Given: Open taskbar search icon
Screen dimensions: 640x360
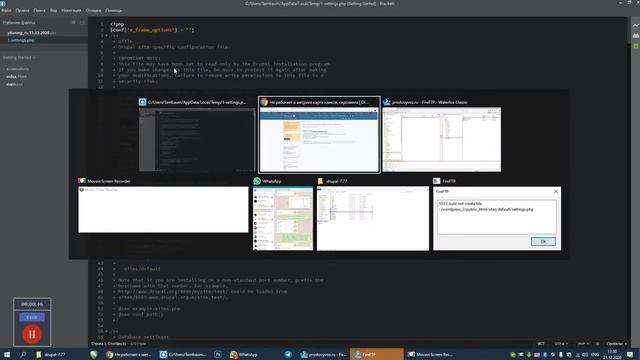Looking at the screenshot, I should tap(23, 354).
